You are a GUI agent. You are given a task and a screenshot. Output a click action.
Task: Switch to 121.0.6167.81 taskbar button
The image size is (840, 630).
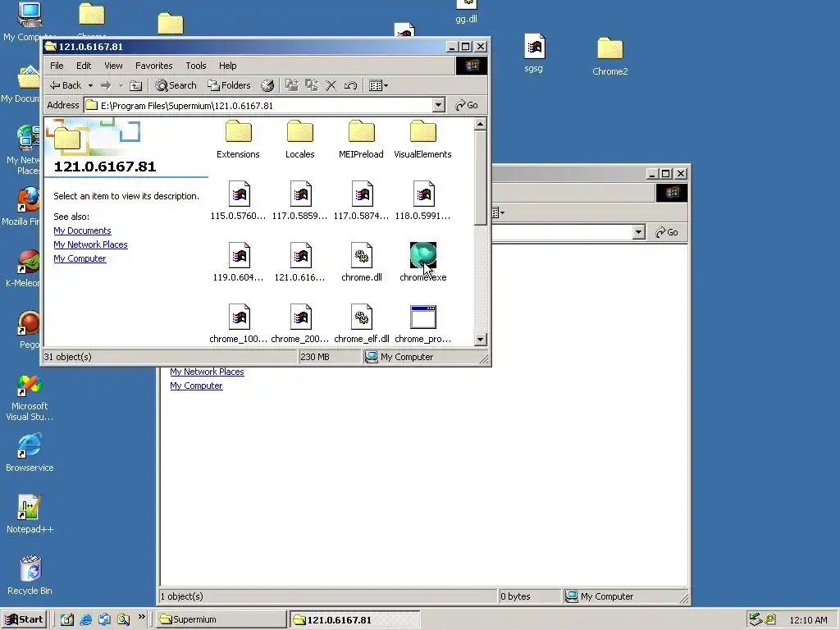[355, 619]
